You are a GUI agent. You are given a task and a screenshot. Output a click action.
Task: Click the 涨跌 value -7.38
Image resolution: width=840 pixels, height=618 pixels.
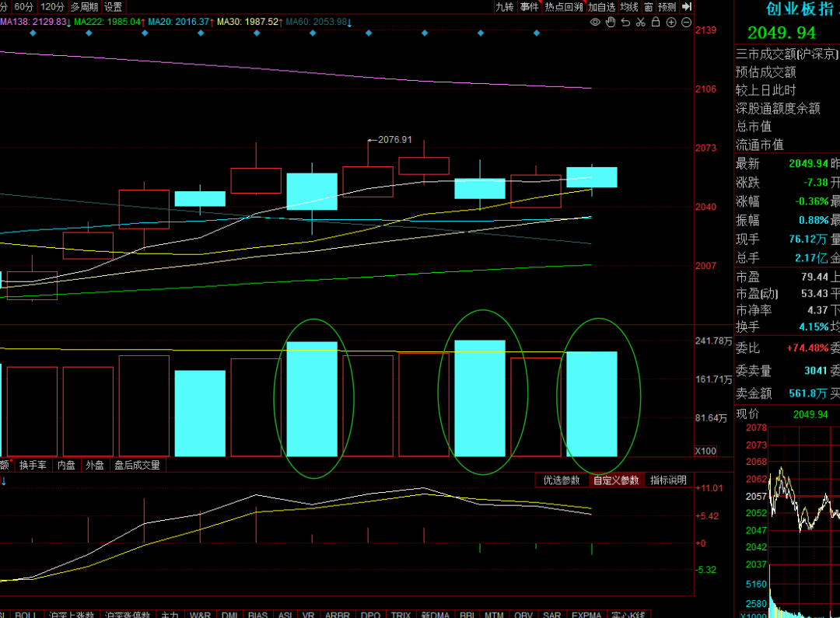[816, 183]
